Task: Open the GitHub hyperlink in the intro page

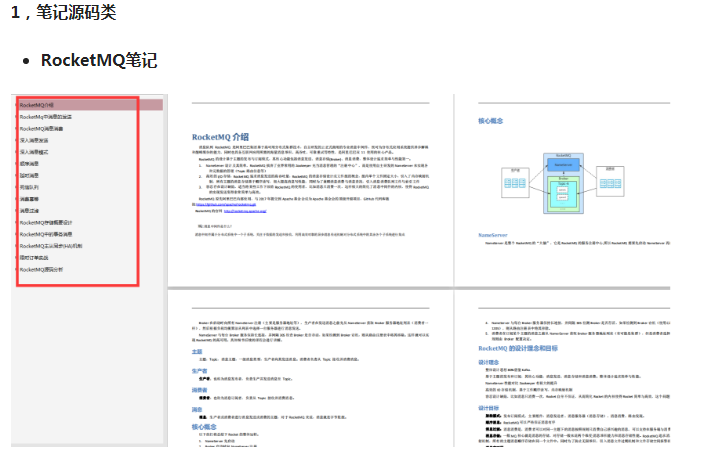Action: (226, 204)
